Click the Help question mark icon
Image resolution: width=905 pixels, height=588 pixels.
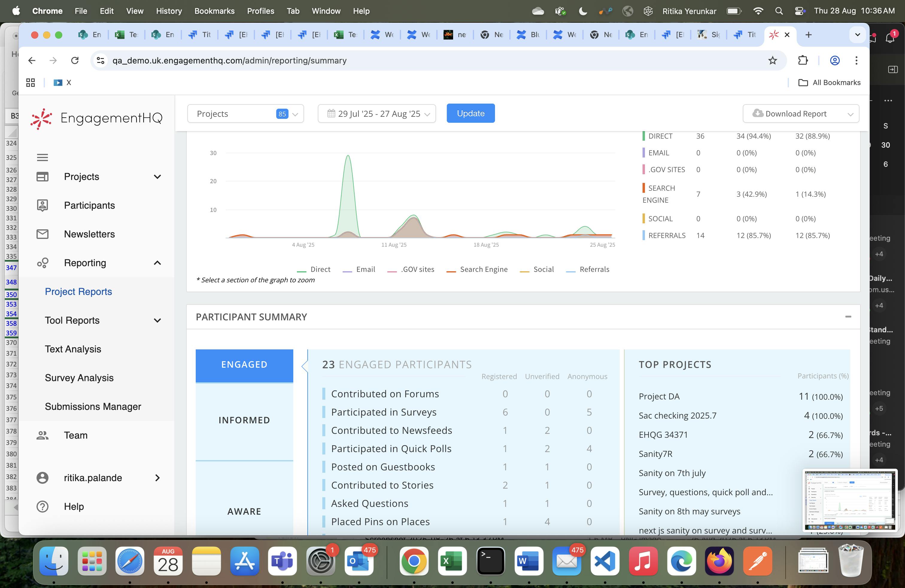tap(42, 506)
